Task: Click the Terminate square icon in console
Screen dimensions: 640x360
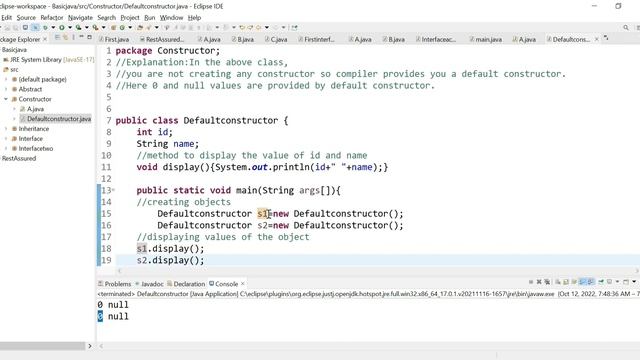Action: point(531,282)
